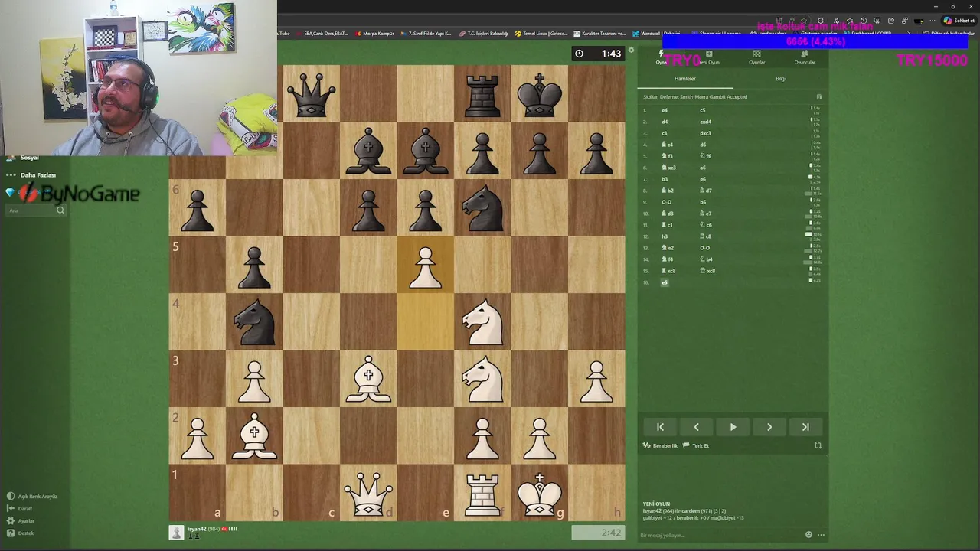Image resolution: width=980 pixels, height=551 pixels.
Task: Select black's move c5 in move list
Action: coord(703,110)
